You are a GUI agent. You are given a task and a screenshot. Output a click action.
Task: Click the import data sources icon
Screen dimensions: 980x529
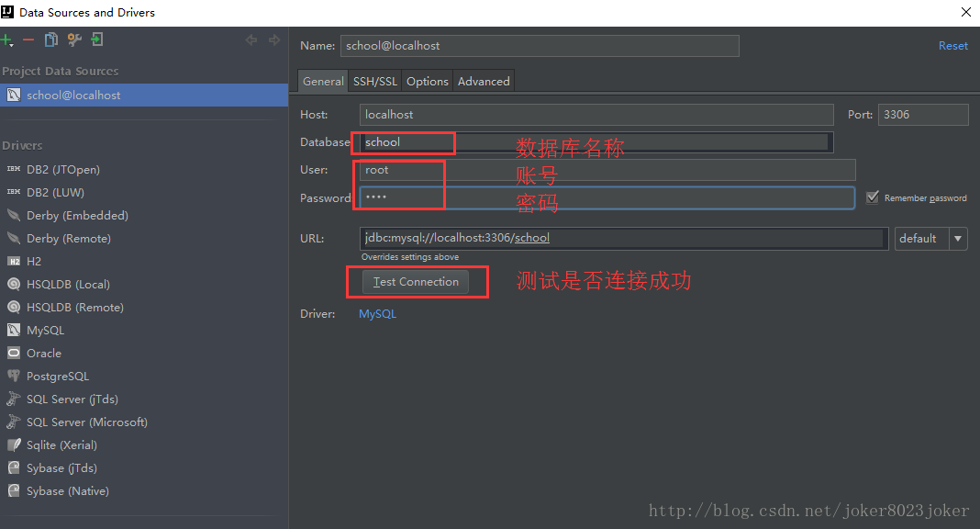(97, 40)
